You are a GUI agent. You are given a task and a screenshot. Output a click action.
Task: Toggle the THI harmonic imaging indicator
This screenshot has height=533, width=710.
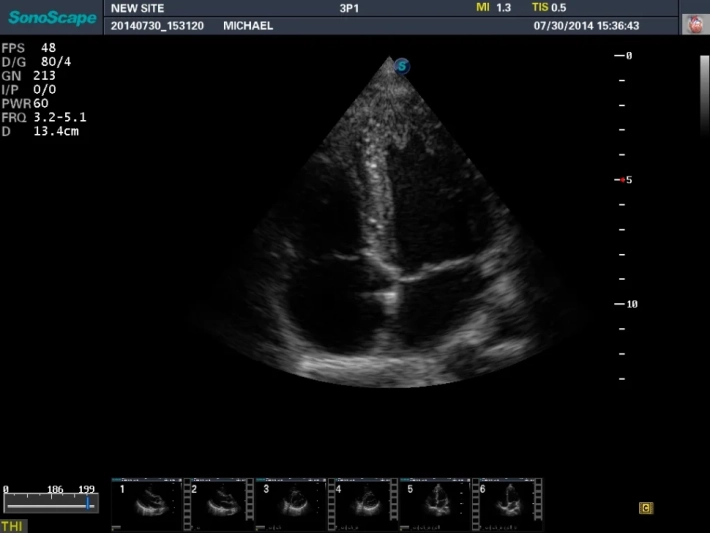click(x=13, y=525)
